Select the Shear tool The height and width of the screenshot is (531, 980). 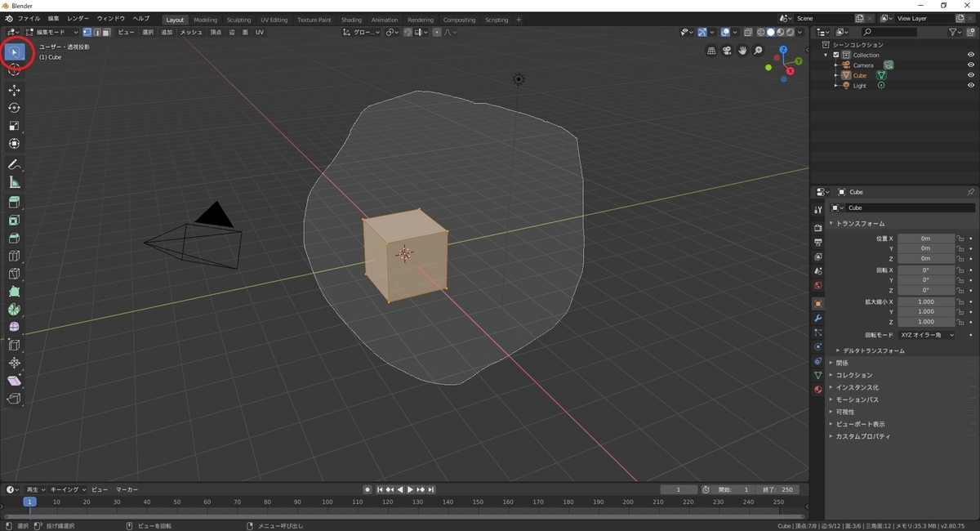(14, 381)
